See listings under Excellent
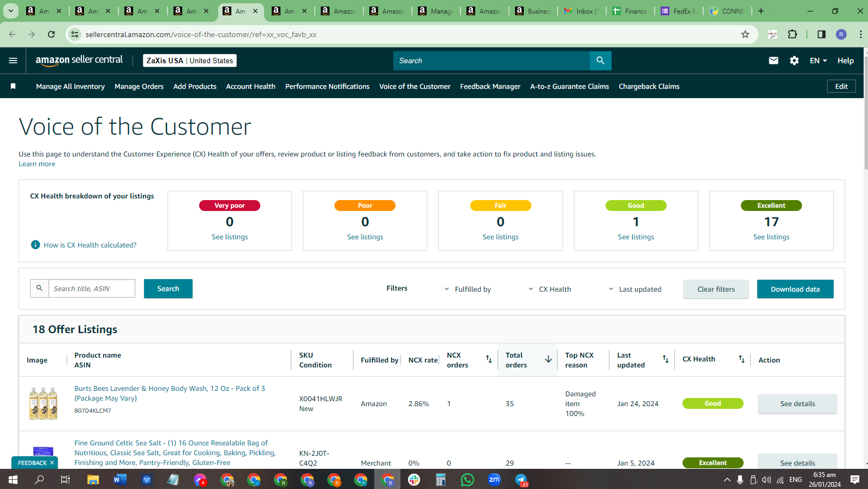Image resolution: width=868 pixels, height=489 pixels. click(x=771, y=237)
